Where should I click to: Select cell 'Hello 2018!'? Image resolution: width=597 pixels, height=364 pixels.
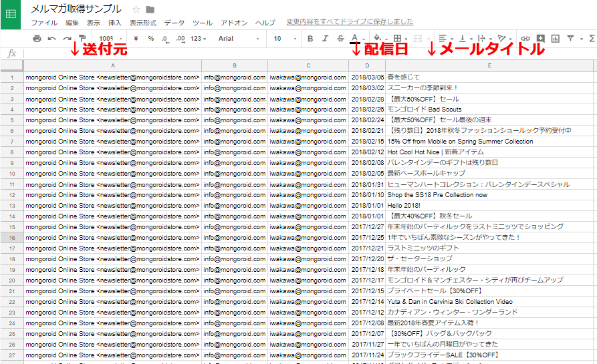(x=489, y=206)
